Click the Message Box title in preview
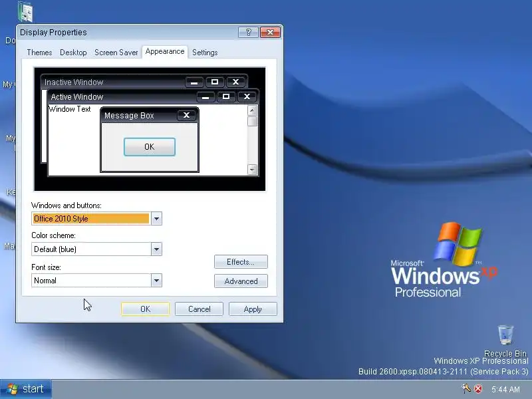 [x=129, y=116]
